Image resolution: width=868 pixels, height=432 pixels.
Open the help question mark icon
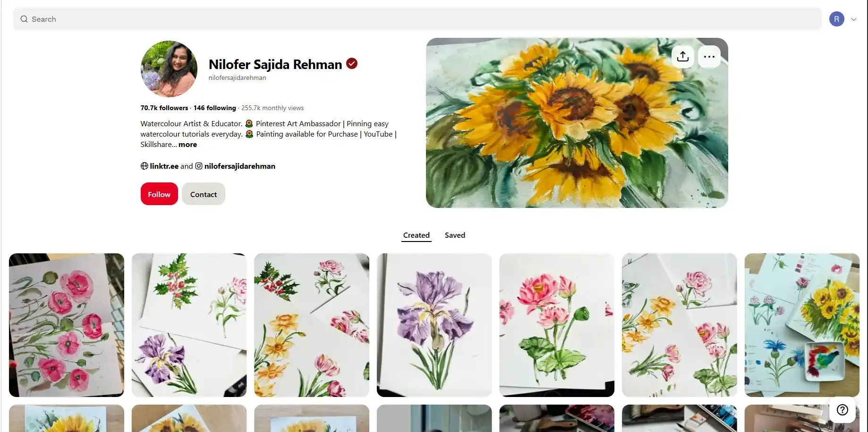click(x=842, y=410)
